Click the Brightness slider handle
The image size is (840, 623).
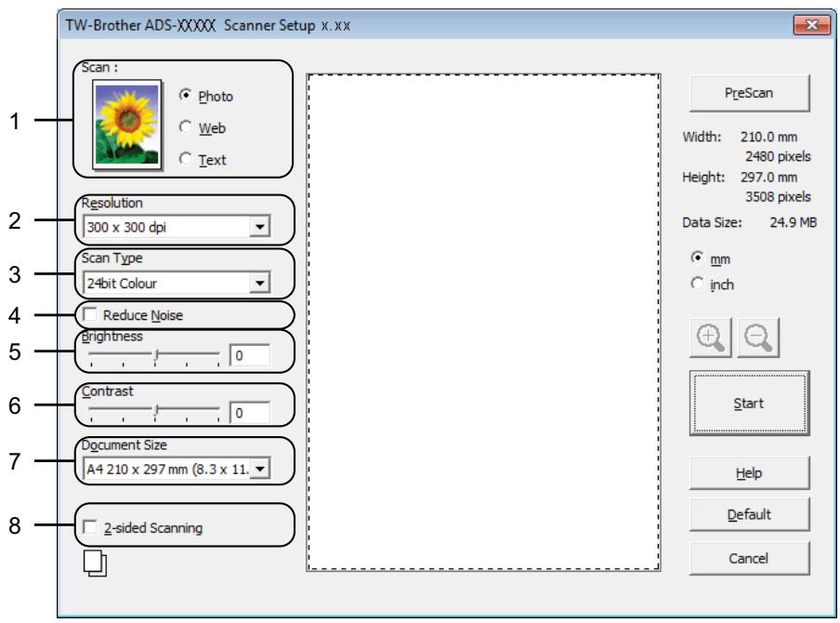tap(156, 355)
